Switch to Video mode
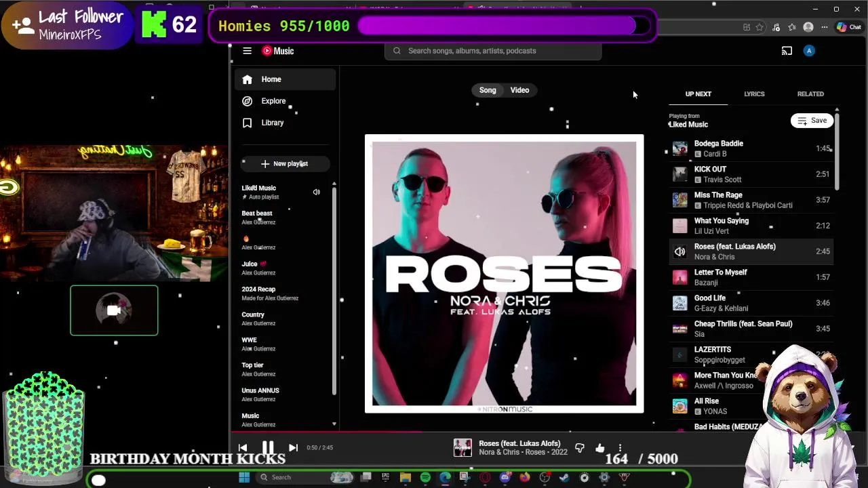Screen dimensions: 868x488 [519, 90]
